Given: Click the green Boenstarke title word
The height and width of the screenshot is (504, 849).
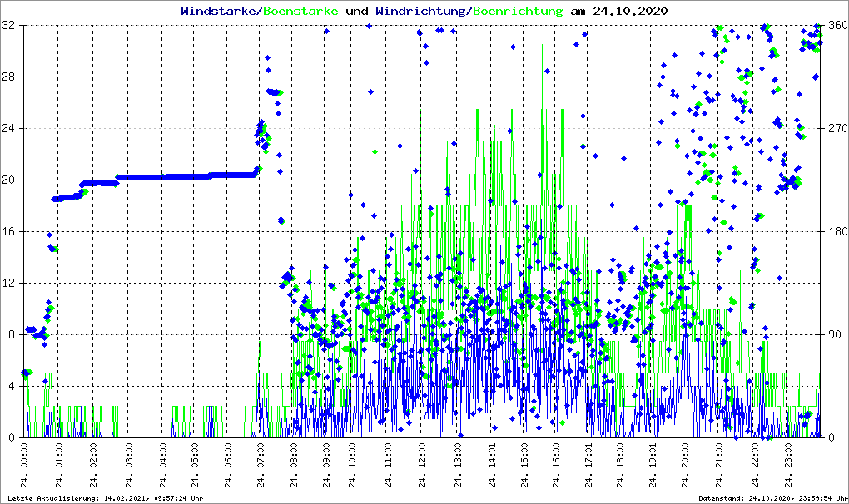Looking at the screenshot, I should point(300,12).
